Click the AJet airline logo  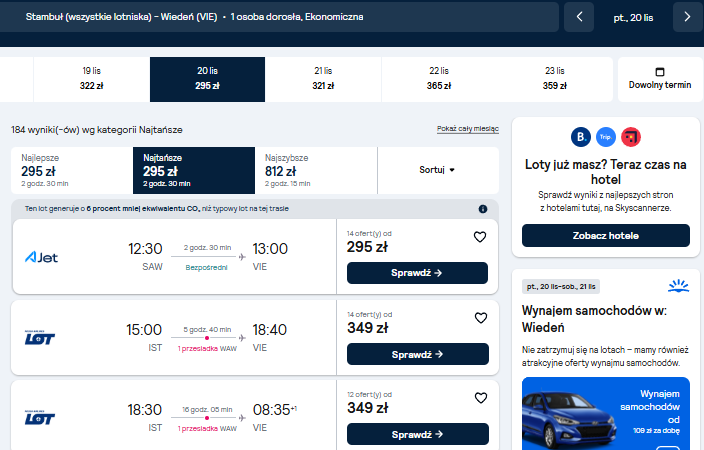pos(41,257)
